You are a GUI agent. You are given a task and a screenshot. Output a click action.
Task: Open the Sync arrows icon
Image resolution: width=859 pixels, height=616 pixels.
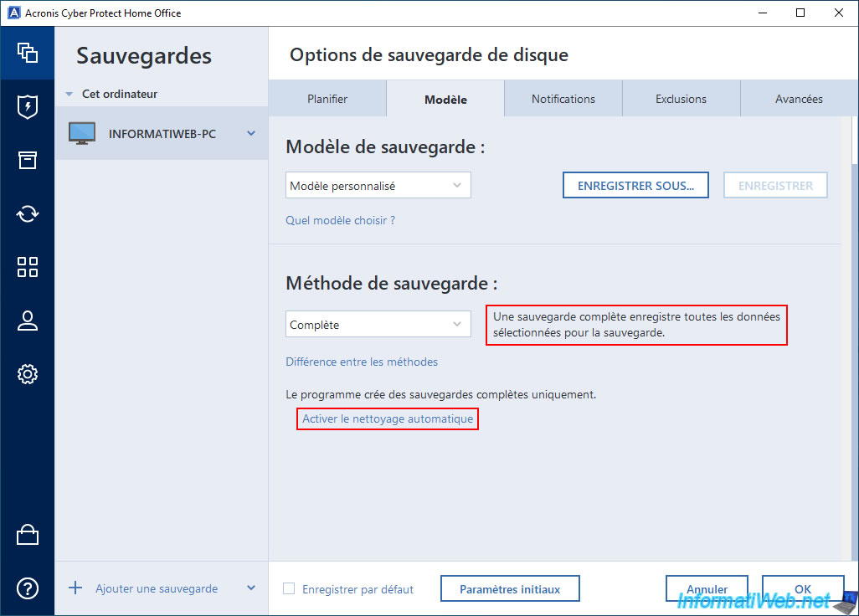coord(28,213)
